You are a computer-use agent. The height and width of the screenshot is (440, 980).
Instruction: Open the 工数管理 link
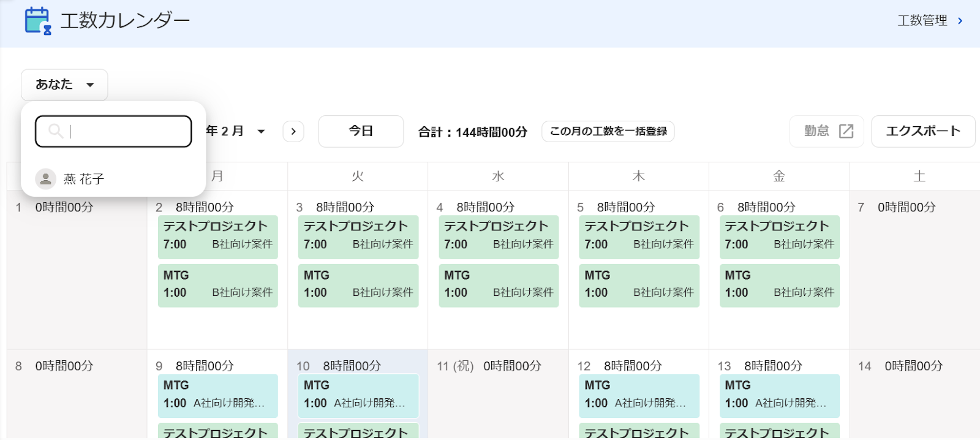(x=922, y=21)
